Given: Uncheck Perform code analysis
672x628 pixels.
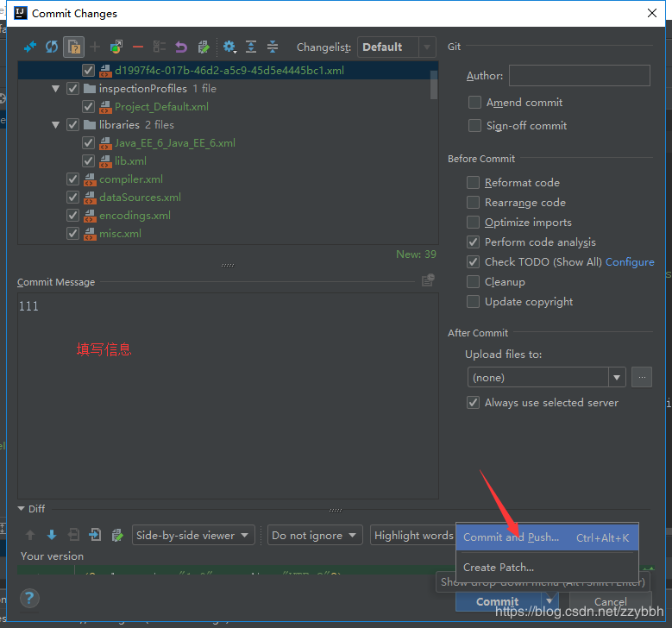Looking at the screenshot, I should click(473, 242).
